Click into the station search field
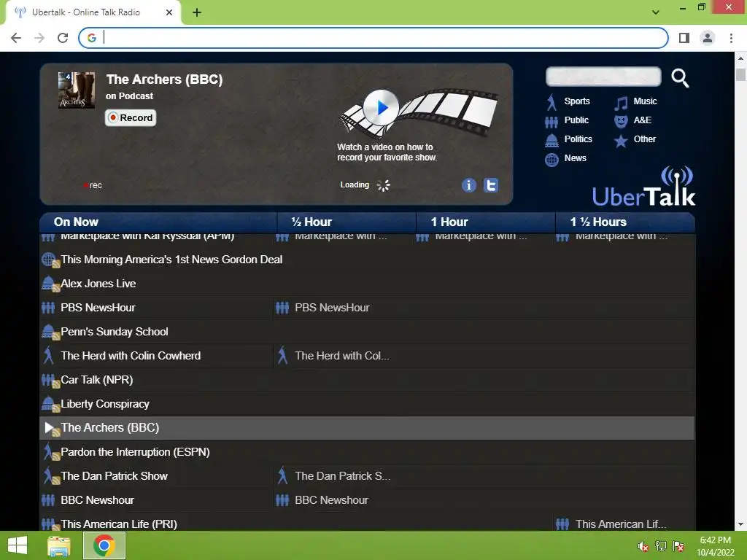This screenshot has height=560, width=747. tap(603, 77)
